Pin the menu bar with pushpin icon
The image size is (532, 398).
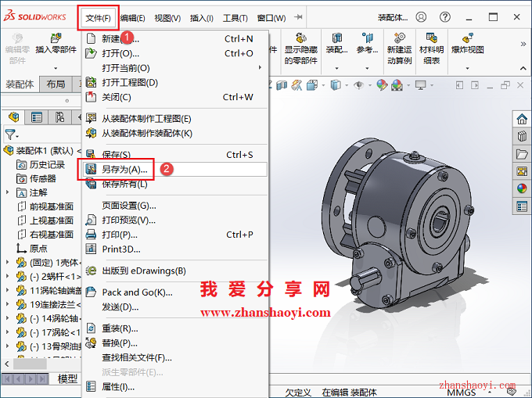coord(298,17)
